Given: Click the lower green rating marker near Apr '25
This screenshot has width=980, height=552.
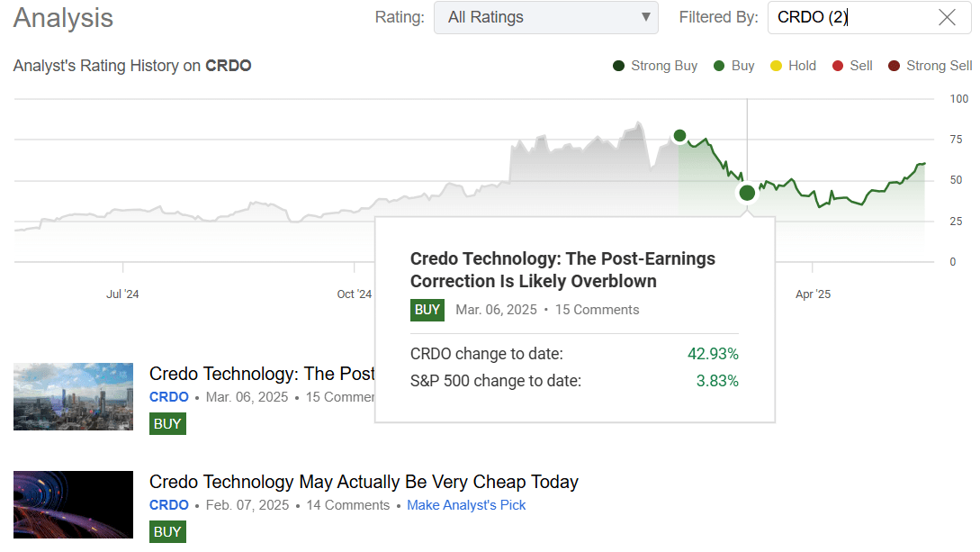Looking at the screenshot, I should pyautogui.click(x=747, y=193).
